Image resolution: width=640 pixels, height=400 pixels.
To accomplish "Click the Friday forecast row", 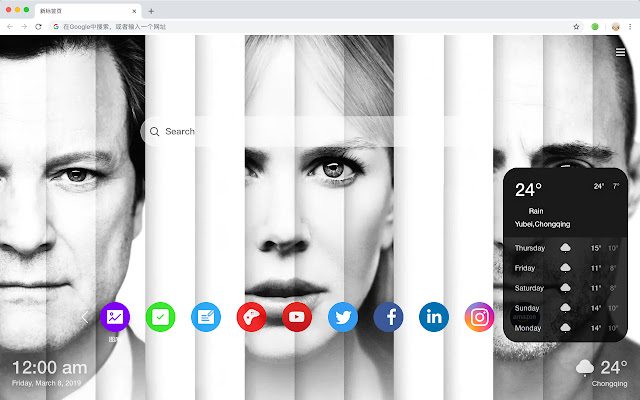I will click(566, 268).
